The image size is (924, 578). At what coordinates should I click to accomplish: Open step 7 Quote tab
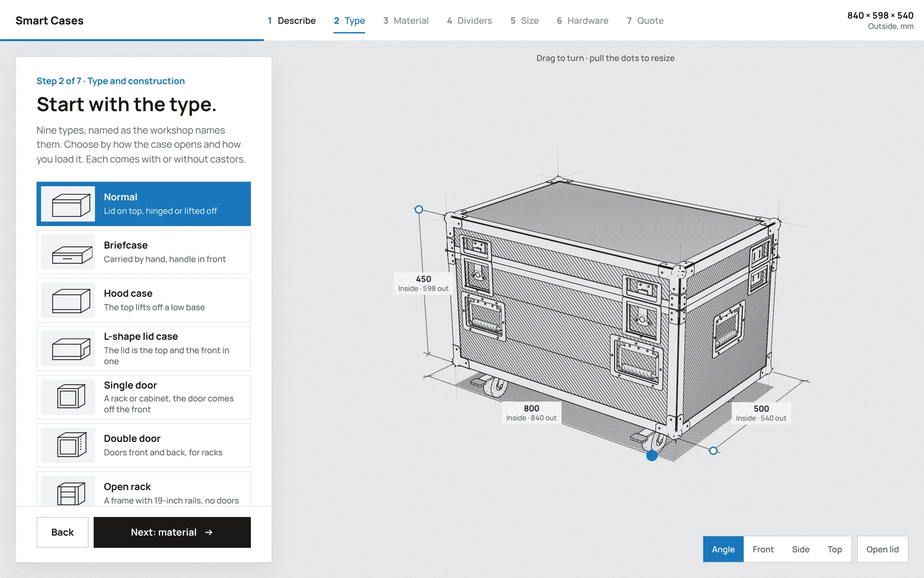645,20
